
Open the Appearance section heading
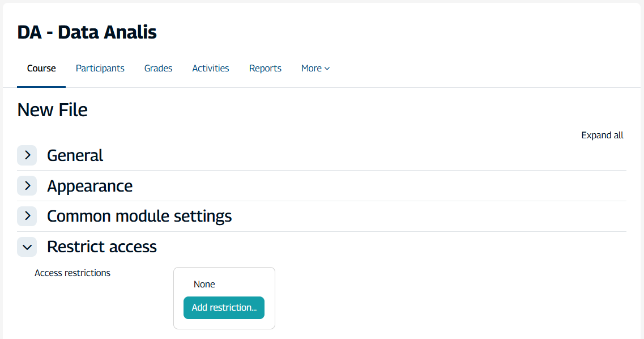click(89, 186)
